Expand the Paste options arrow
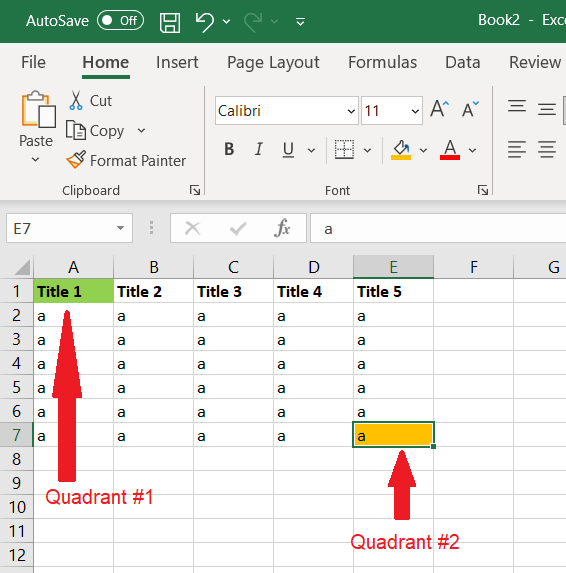The width and height of the screenshot is (566, 573). tap(35, 159)
